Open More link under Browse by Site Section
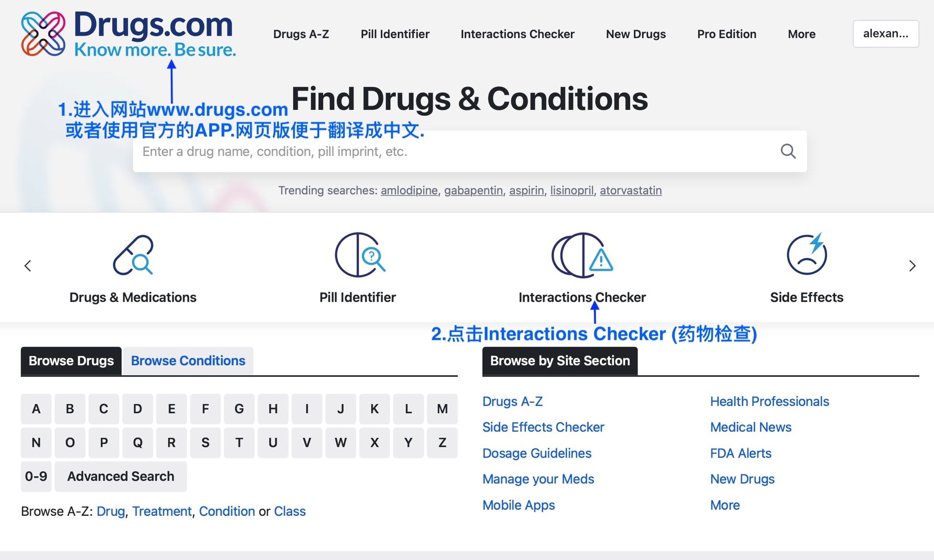Screen dimensions: 934x560 725,505
